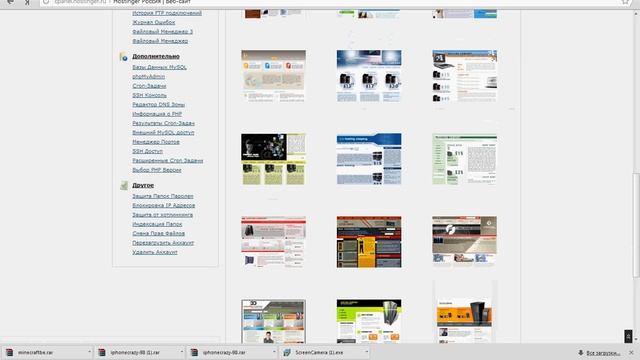Click the browser back arrow
The height and width of the screenshot is (360, 640).
coord(11,2)
